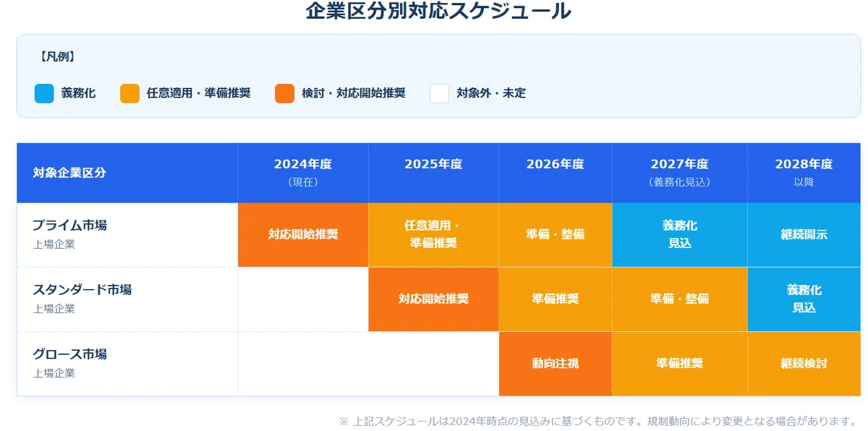Click the 動向注視 cell
The image size is (868, 431).
[556, 364]
